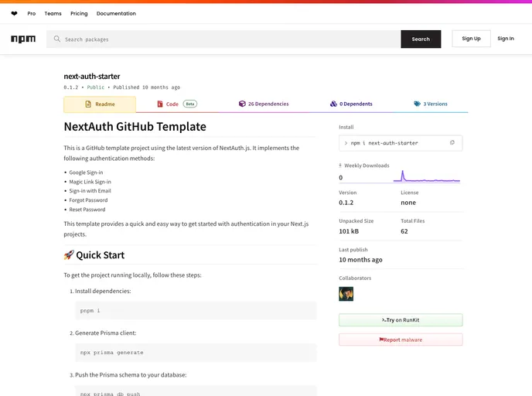Go to the Pricing page
The height and width of the screenshot is (396, 532).
(79, 14)
